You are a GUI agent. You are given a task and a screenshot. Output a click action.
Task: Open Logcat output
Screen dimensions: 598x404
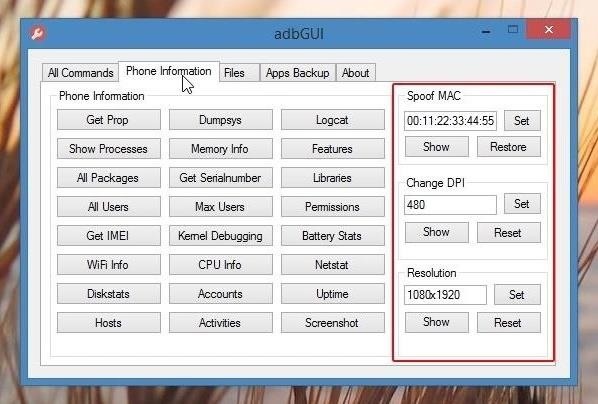coord(333,120)
